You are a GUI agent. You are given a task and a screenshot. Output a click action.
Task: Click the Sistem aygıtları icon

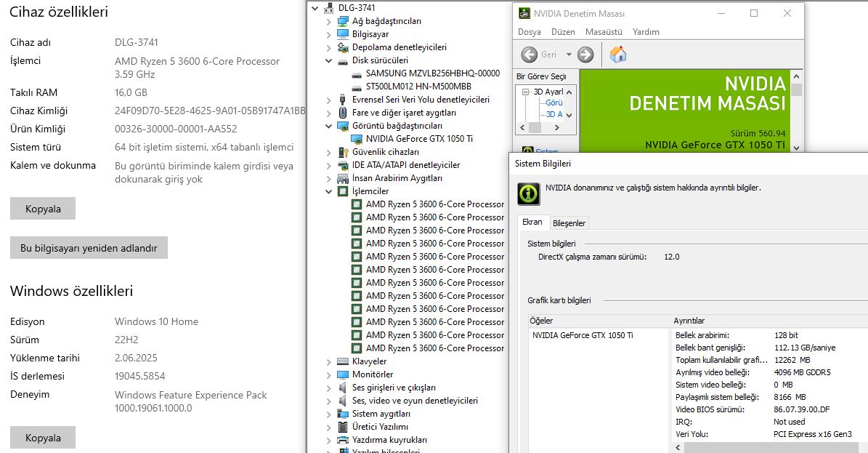click(x=344, y=414)
